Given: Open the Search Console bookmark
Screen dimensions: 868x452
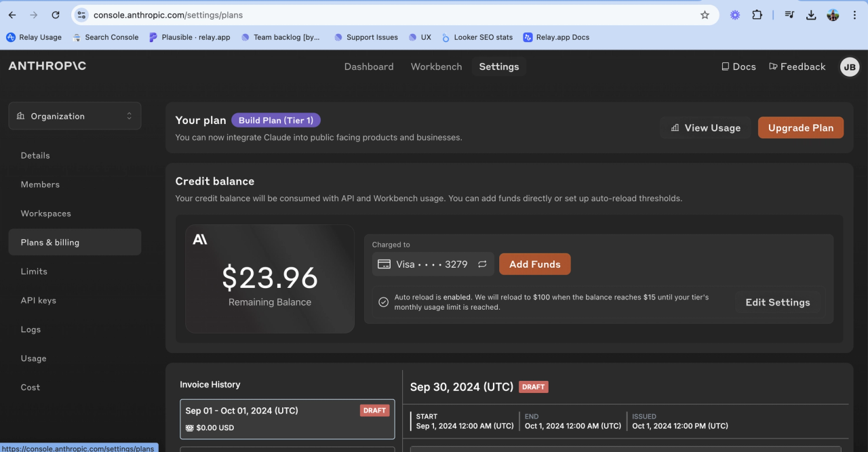Looking at the screenshot, I should tap(105, 37).
